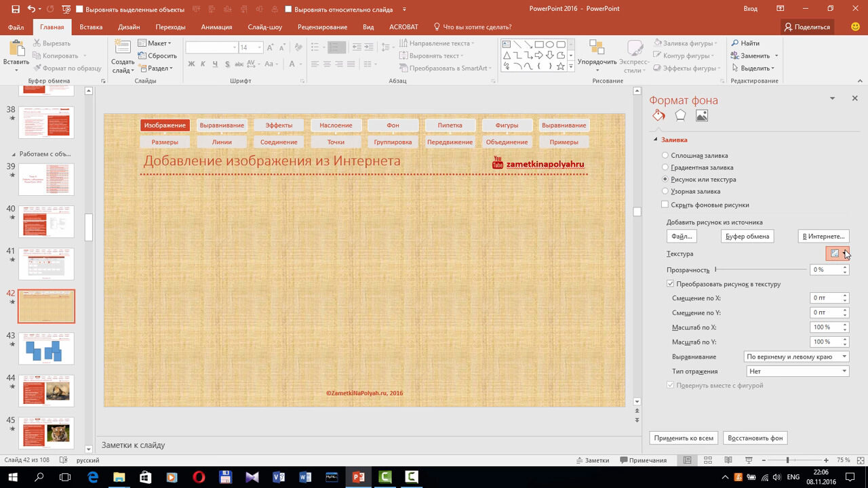This screenshot has width=868, height=488.
Task: Switch to the Дизайн ribbon tab
Action: [129, 27]
